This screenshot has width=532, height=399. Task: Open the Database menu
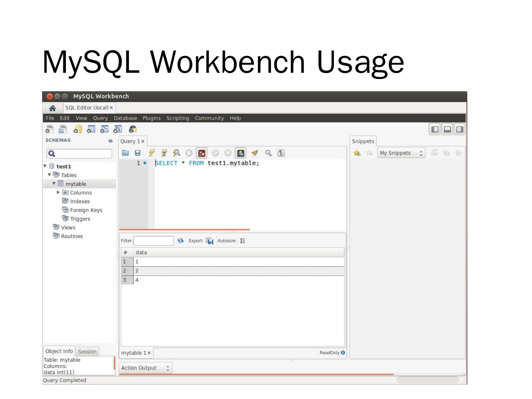125,118
